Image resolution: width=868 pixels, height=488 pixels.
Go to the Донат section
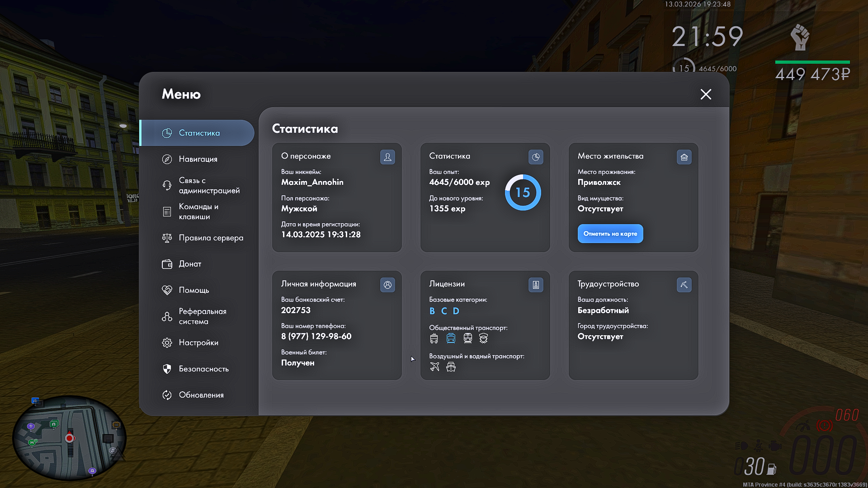click(x=190, y=264)
